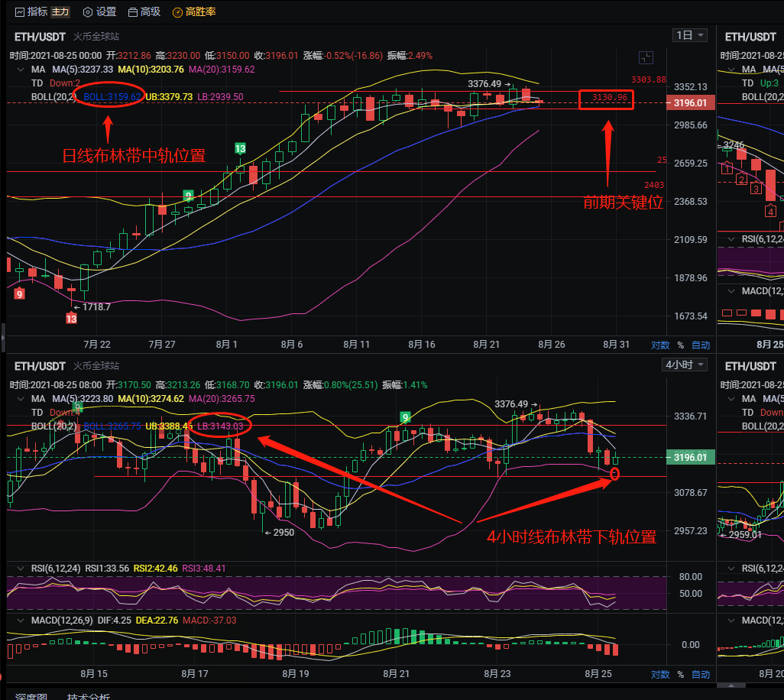This screenshot has width=784, height=700.
Task: Click the 主力 badge in toolbar
Action: pyautogui.click(x=60, y=11)
